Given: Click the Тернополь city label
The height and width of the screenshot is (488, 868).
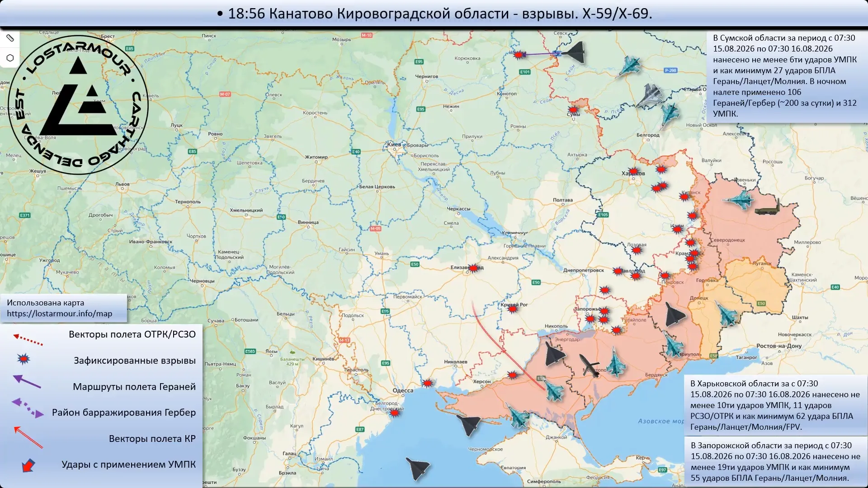Looking at the screenshot, I should click(188, 202).
